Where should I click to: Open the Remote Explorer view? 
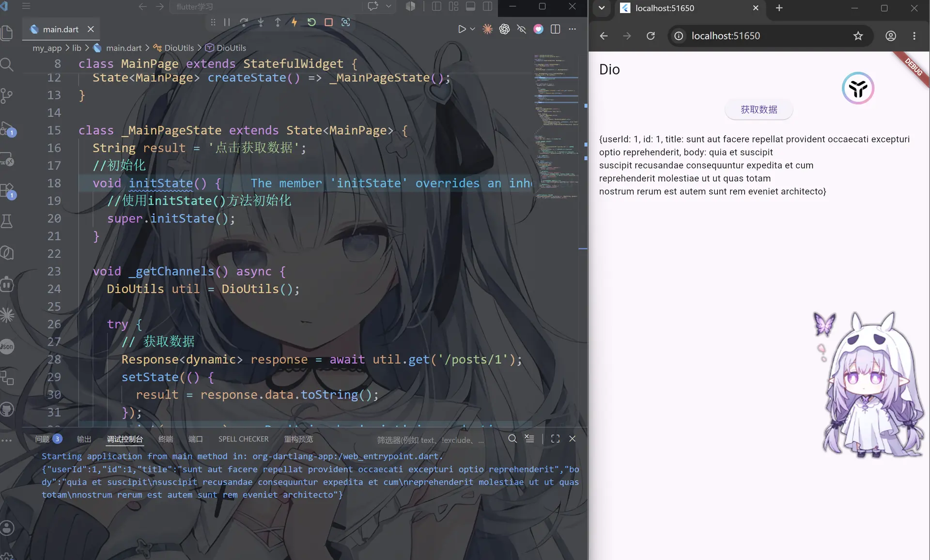[7, 159]
